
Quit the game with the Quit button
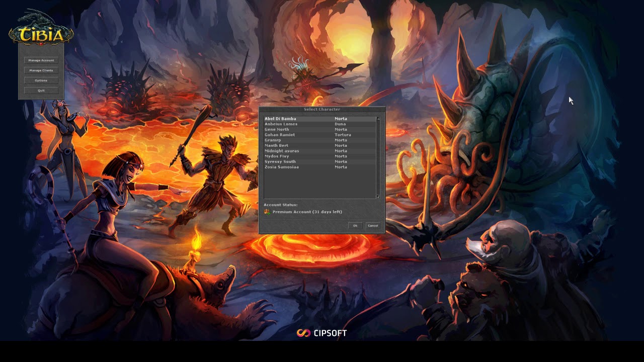click(41, 90)
